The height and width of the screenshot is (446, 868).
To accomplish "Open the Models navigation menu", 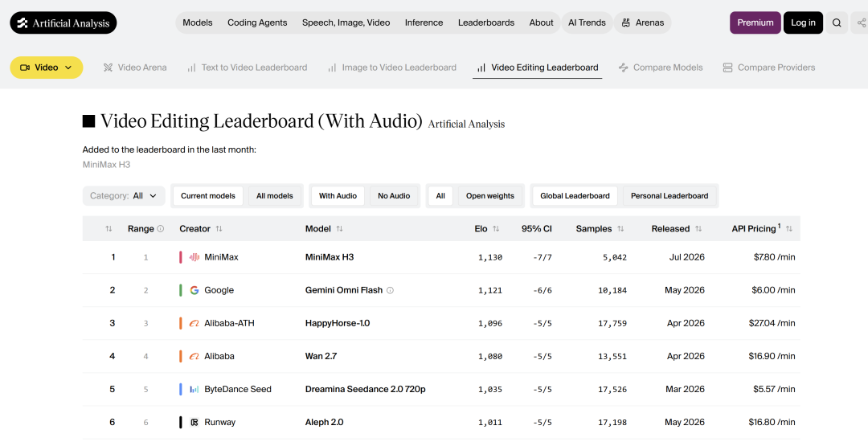I will click(x=198, y=23).
